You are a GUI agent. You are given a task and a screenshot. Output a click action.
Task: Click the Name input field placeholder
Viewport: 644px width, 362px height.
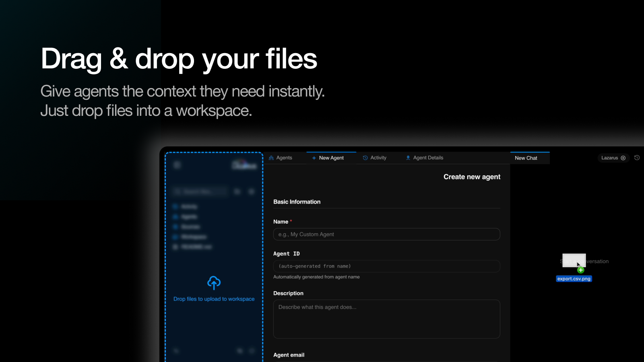386,234
